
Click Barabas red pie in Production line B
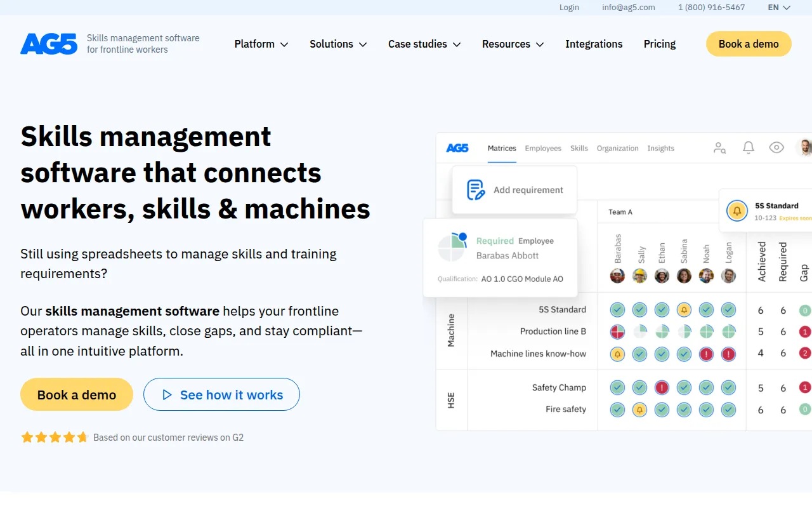click(x=618, y=331)
